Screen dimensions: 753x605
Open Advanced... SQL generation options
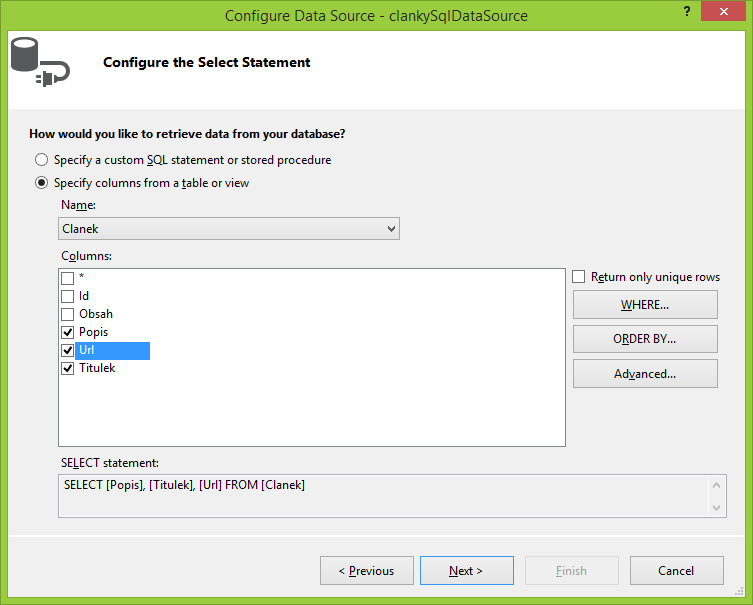click(x=645, y=374)
